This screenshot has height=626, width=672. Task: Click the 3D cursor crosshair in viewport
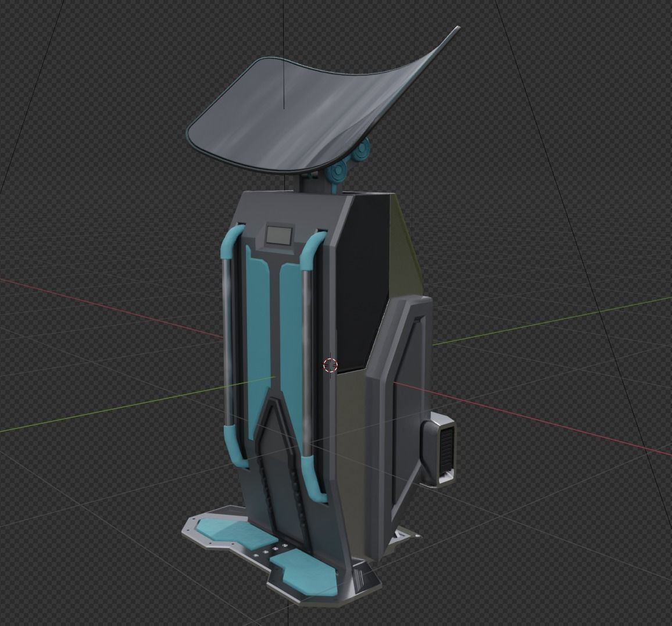click(330, 365)
